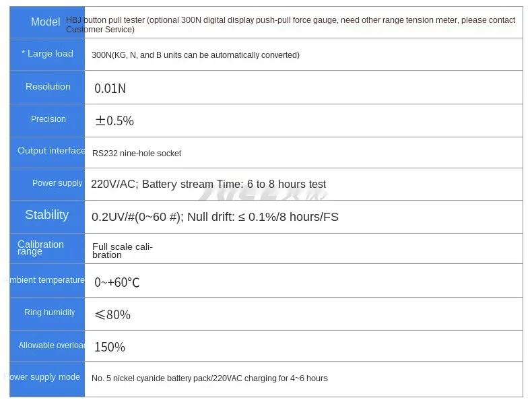Click the Output interface label
Image resolution: width=532 pixels, height=402 pixels.
point(51,151)
